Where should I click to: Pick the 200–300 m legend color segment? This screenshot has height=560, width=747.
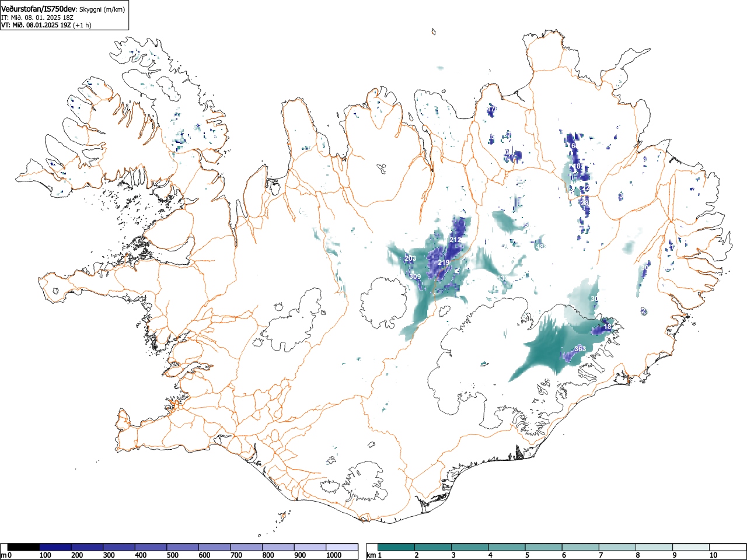(x=88, y=547)
